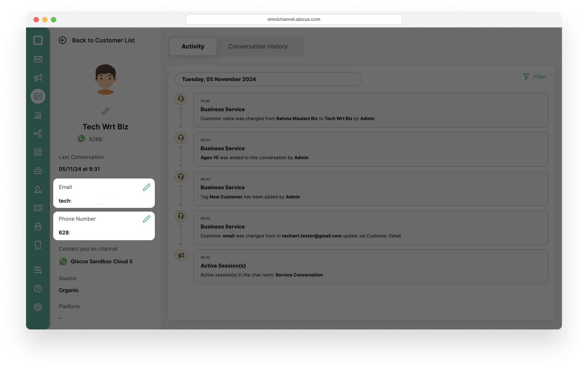
Task: Click the logout power icon in sidebar
Action: 38,307
